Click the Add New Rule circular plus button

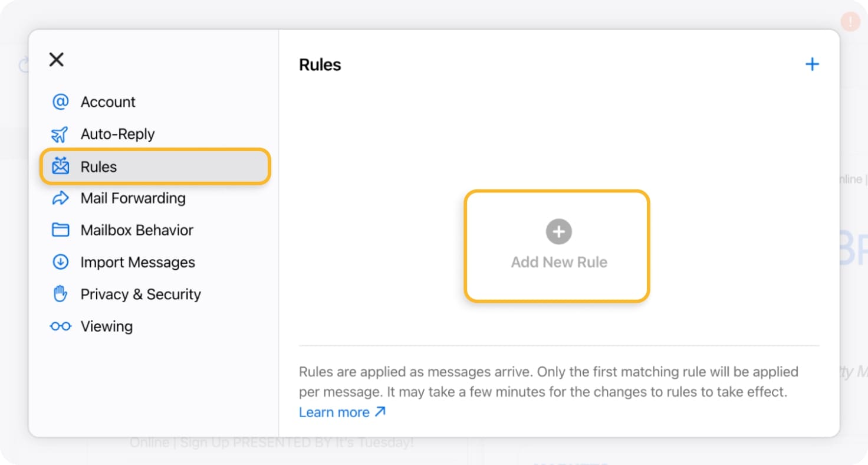[x=558, y=231]
